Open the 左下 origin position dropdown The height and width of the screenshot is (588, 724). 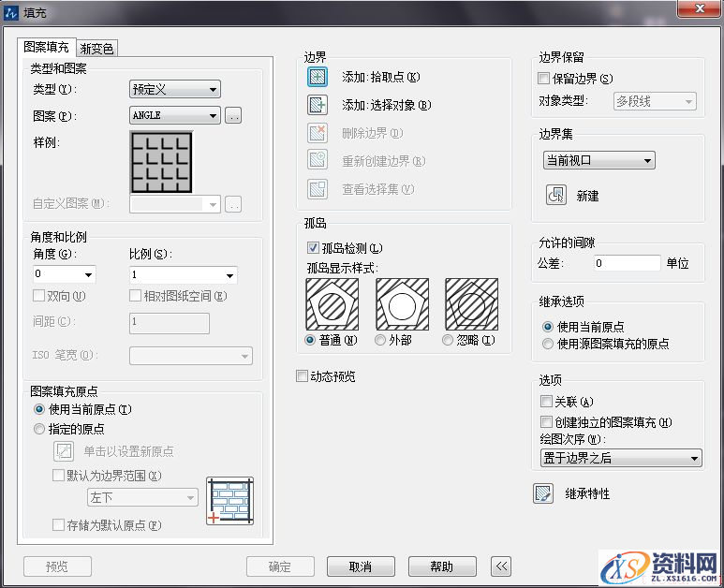click(x=142, y=497)
